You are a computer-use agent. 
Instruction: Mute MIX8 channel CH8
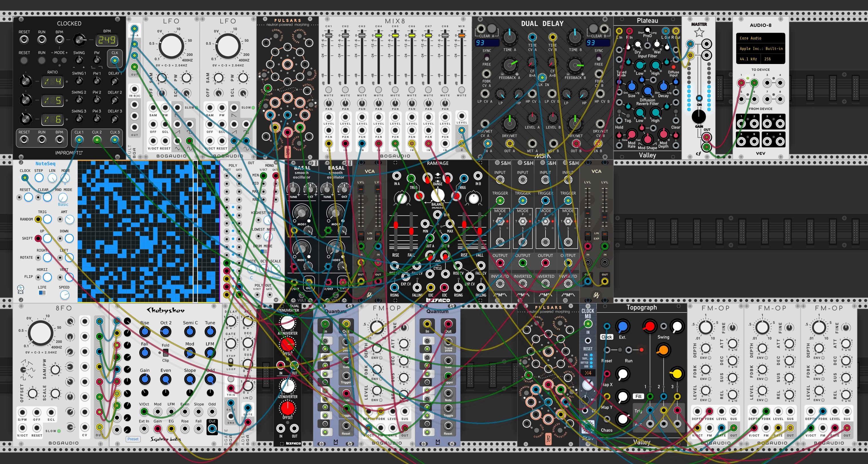(x=445, y=89)
